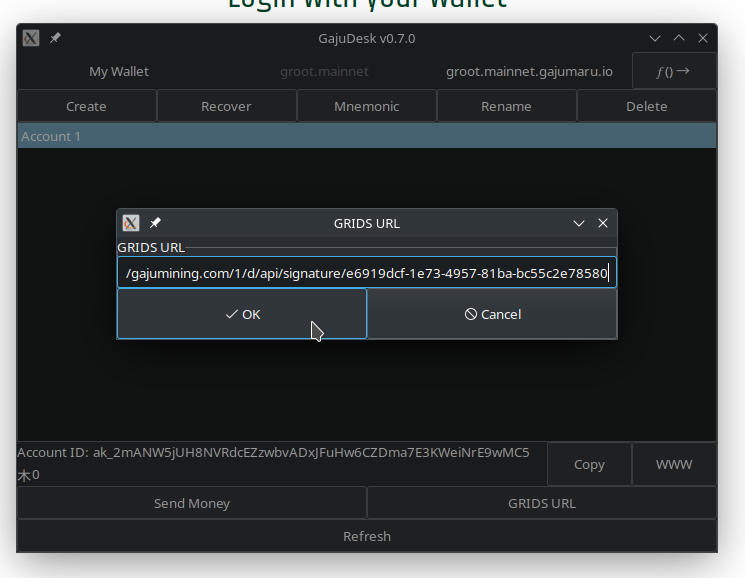
Task: Click the function arrow button
Action: coord(673,71)
